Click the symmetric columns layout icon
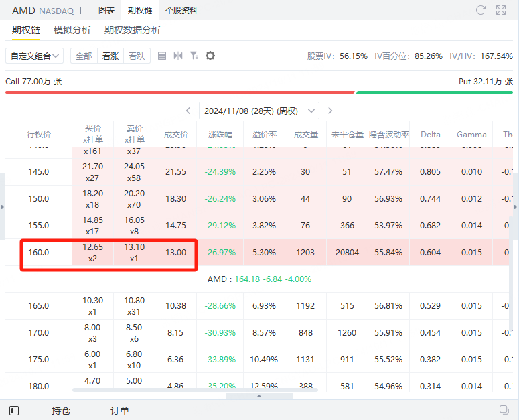 pyautogui.click(x=178, y=56)
